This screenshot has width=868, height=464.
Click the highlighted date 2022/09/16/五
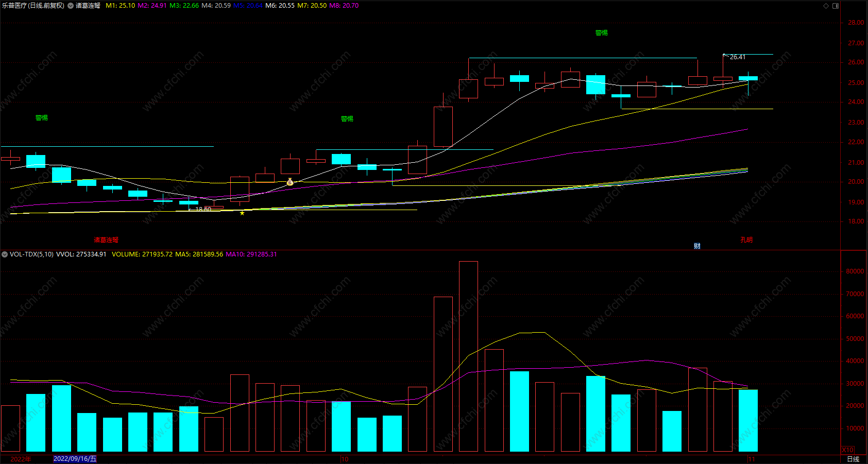point(75,459)
